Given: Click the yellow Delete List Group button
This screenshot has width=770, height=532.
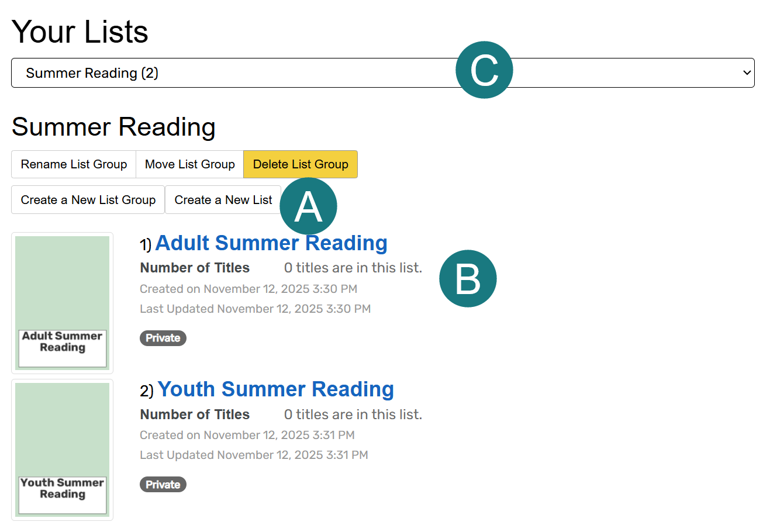Looking at the screenshot, I should (301, 164).
